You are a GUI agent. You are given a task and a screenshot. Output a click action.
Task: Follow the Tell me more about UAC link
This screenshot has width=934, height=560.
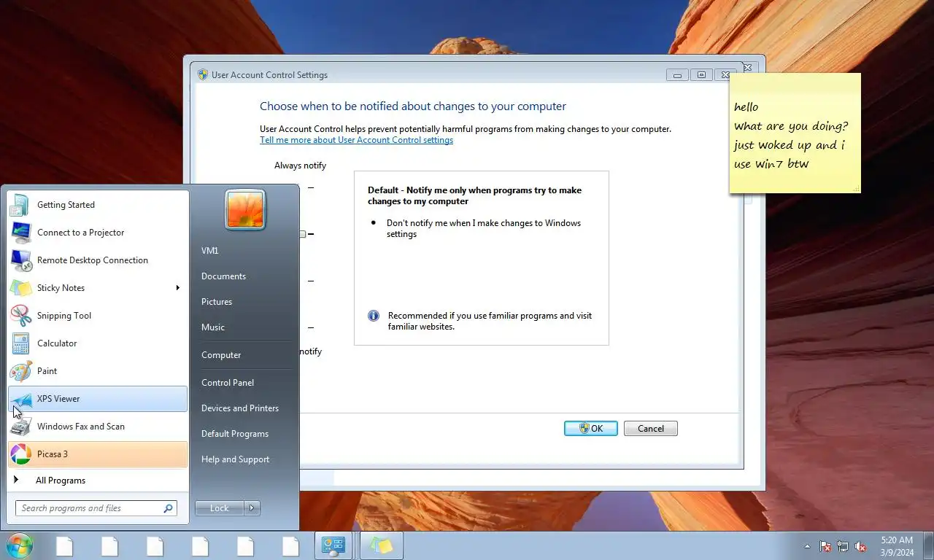pos(356,140)
